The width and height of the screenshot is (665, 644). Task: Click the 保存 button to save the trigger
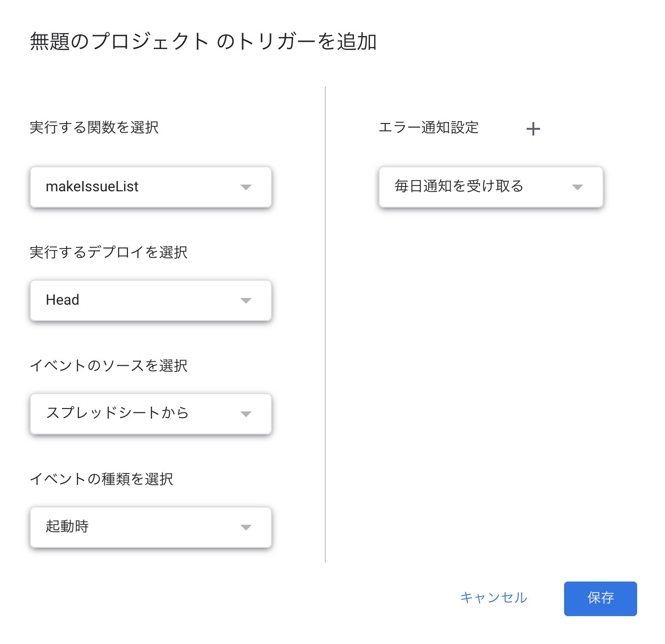(600, 599)
